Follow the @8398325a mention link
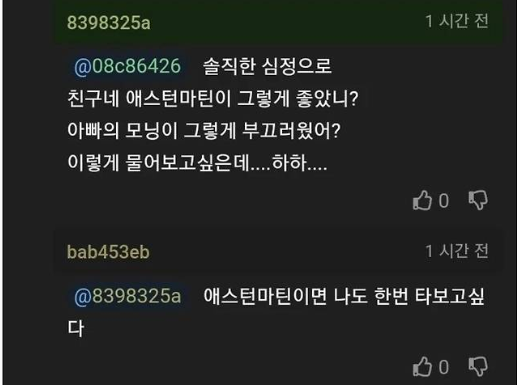Viewport: 517px width, 385px height. [x=128, y=296]
